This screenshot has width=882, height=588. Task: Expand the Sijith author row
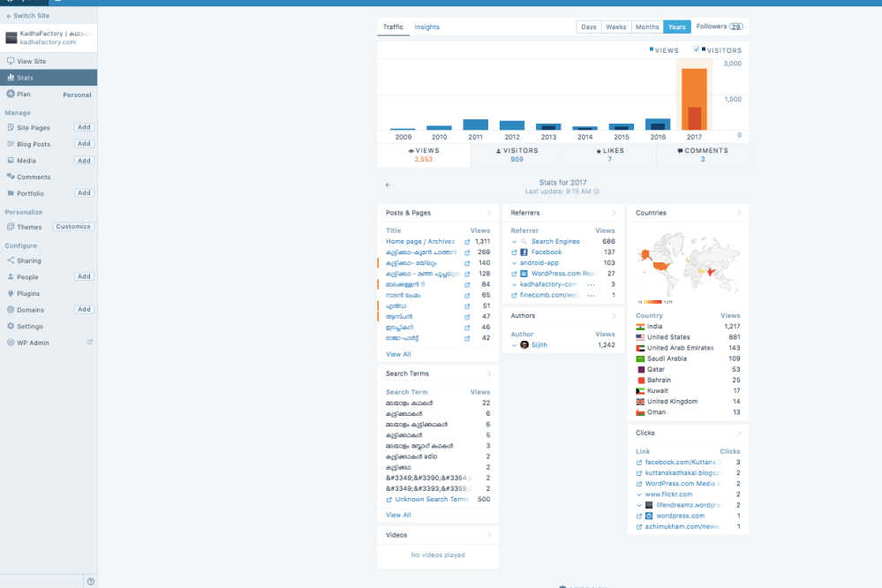515,345
